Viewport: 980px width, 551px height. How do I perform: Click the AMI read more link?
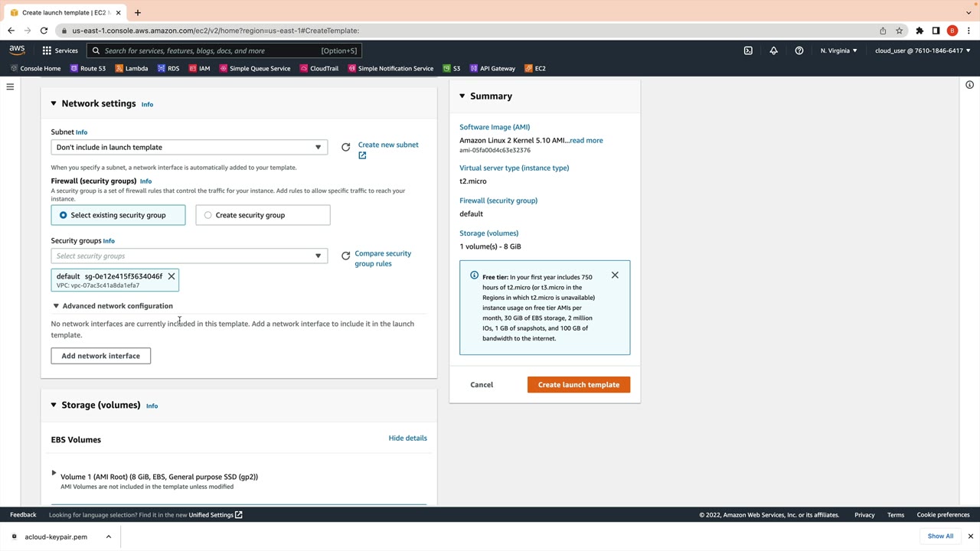(586, 140)
